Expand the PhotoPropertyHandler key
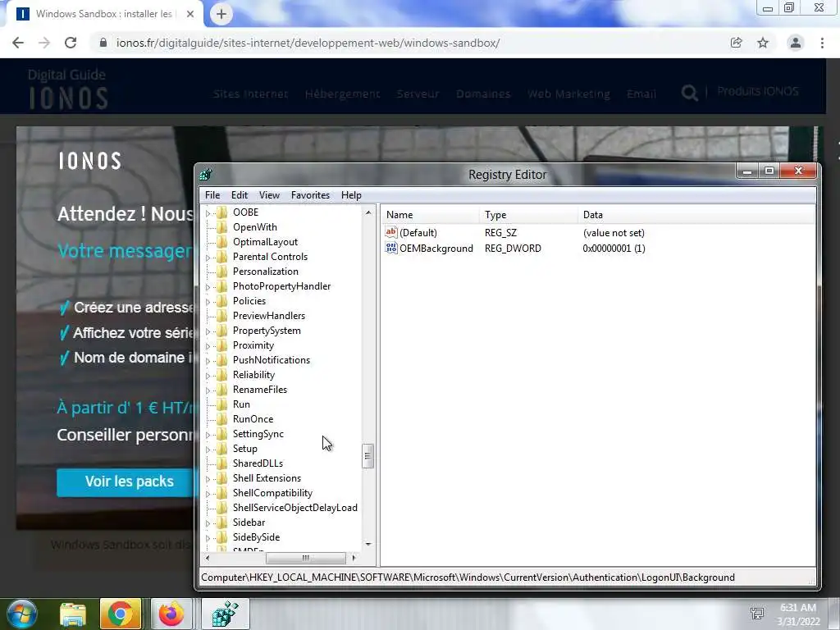 208,287
